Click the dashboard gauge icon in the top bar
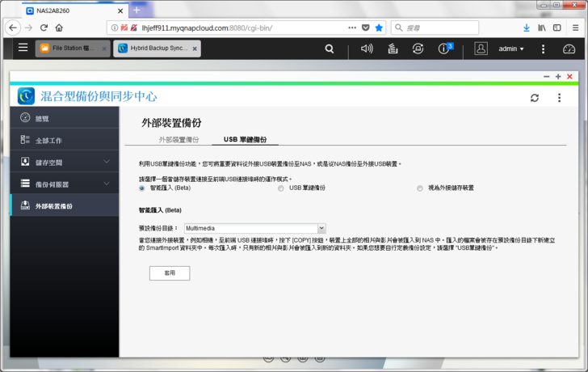The image size is (588, 372). (x=569, y=49)
